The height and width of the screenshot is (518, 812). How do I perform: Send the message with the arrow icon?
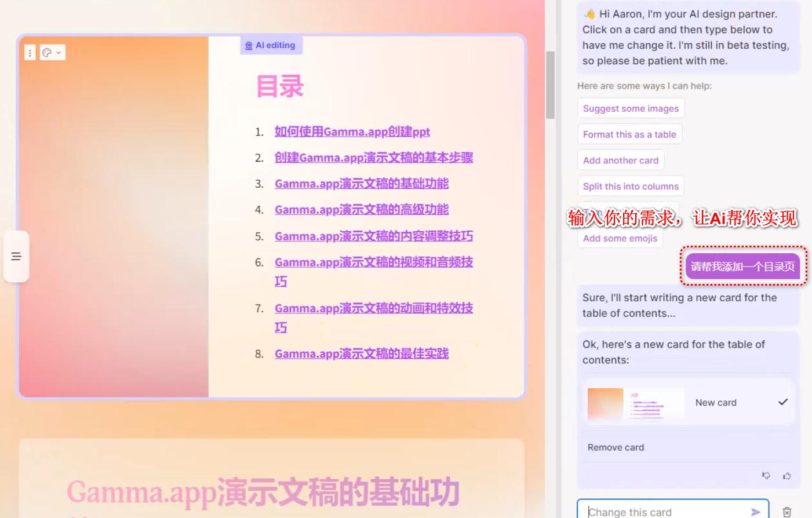(756, 512)
